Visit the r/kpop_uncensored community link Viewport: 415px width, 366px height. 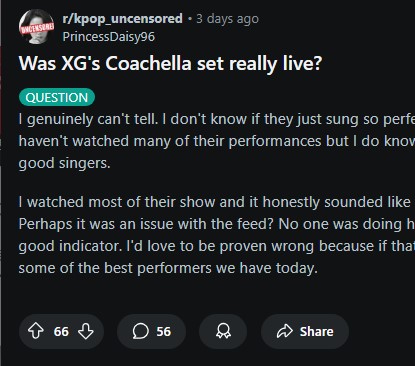coord(122,18)
